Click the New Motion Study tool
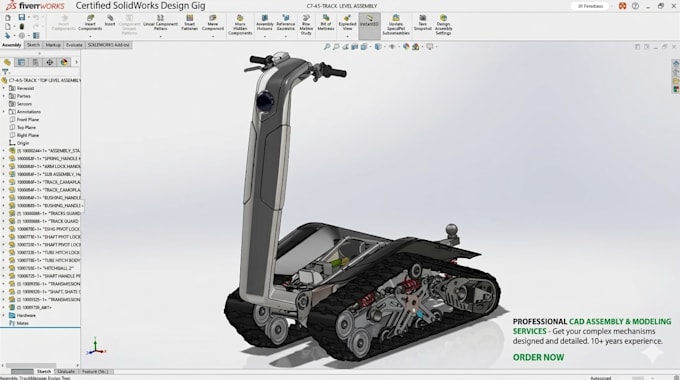Screen dimensions: 680x380 pyautogui.click(x=306, y=25)
